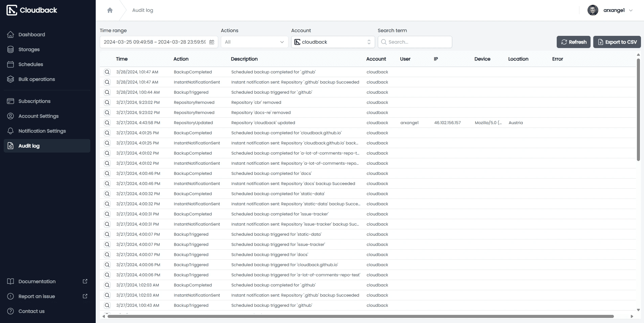Click the Mozilla/5.0 device cell
This screenshot has width=644, height=323.
click(x=488, y=123)
